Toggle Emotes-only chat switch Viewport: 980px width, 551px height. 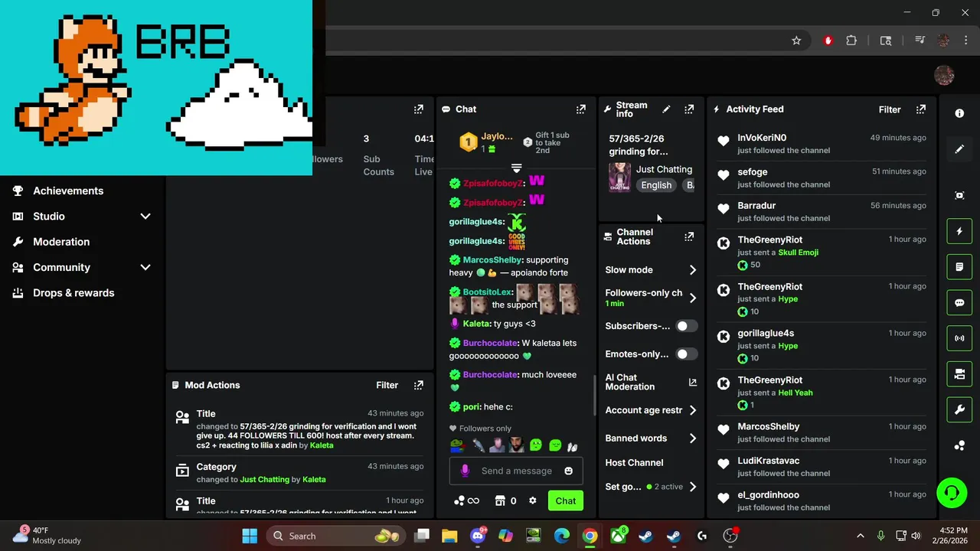pyautogui.click(x=687, y=354)
